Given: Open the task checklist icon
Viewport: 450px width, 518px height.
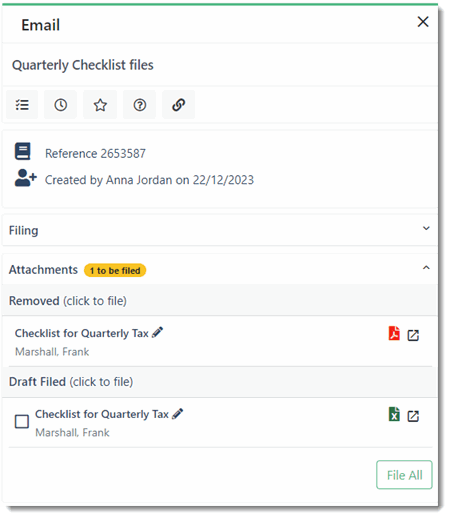Looking at the screenshot, I should click(x=22, y=105).
